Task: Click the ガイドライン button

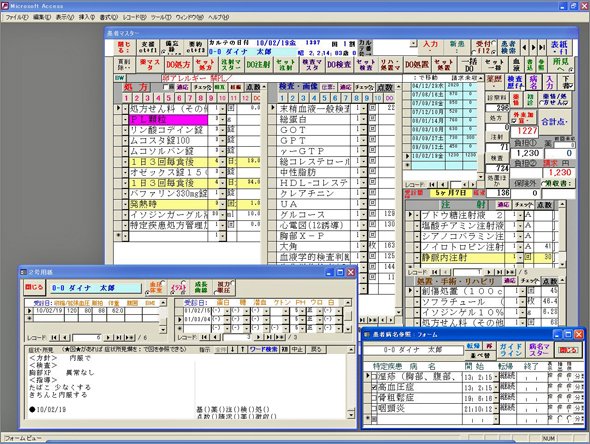Action: tap(511, 350)
